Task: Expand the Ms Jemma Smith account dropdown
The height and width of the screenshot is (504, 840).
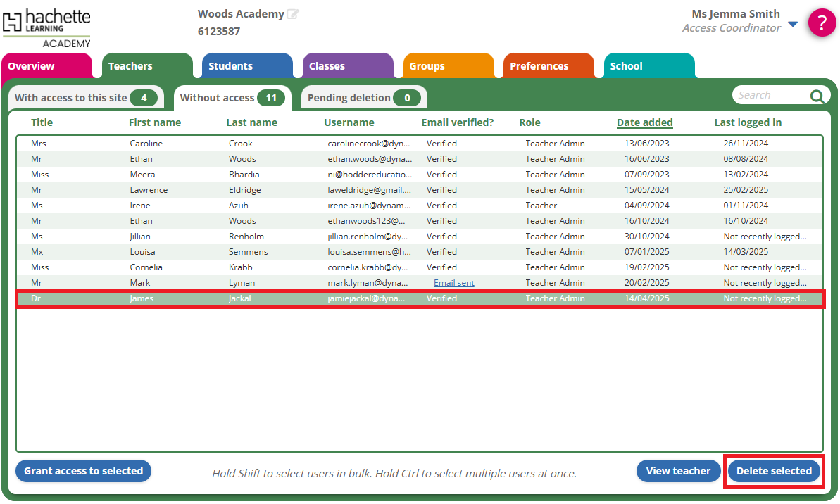Action: pyautogui.click(x=793, y=25)
